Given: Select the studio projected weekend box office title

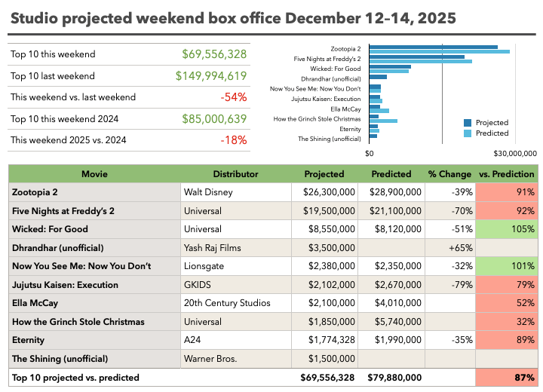Looking at the screenshot, I should point(232,17).
